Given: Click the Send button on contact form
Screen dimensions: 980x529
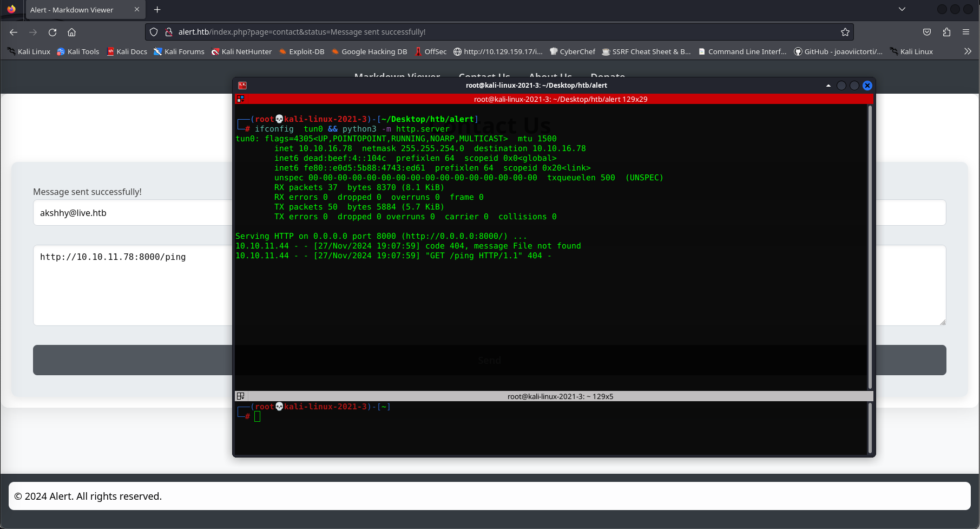Looking at the screenshot, I should 489,360.
